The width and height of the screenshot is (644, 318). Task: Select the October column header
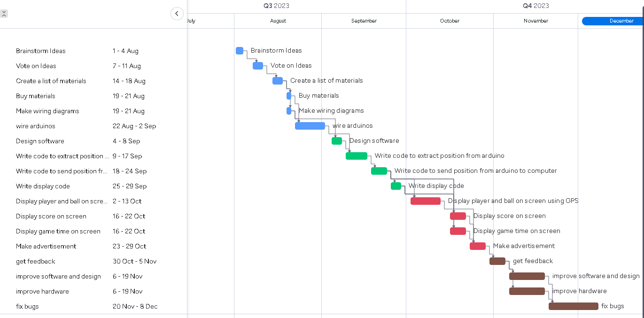tap(450, 21)
